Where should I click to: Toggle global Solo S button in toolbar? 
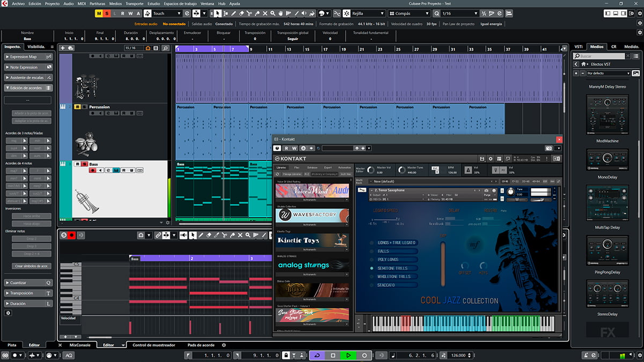tap(107, 13)
